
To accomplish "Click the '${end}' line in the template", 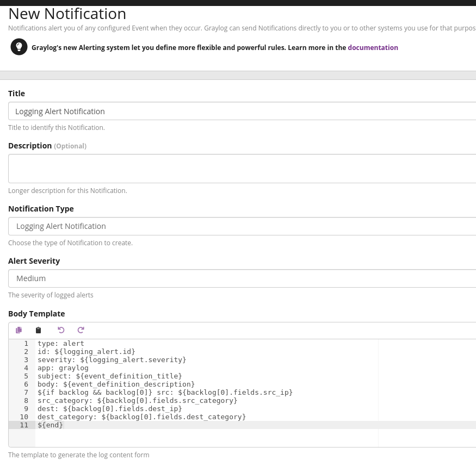I will (50, 425).
